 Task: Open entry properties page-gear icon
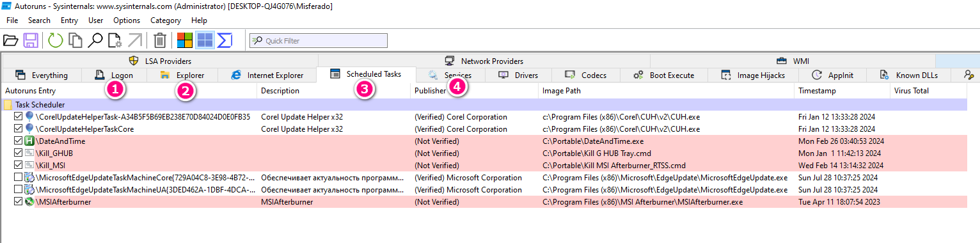point(115,41)
